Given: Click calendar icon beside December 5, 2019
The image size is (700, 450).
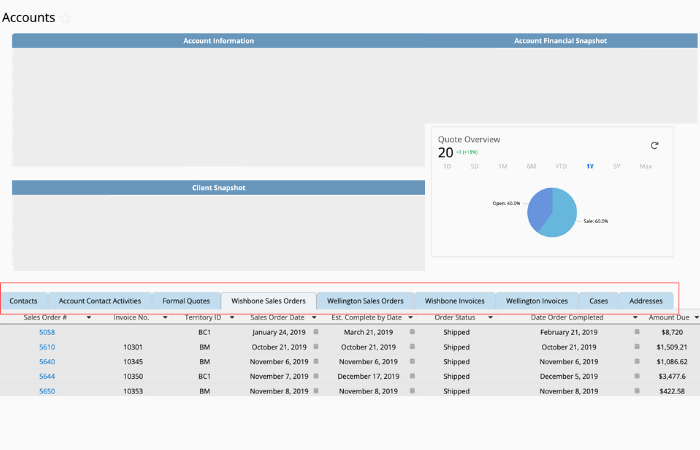Looking at the screenshot, I should [x=636, y=376].
